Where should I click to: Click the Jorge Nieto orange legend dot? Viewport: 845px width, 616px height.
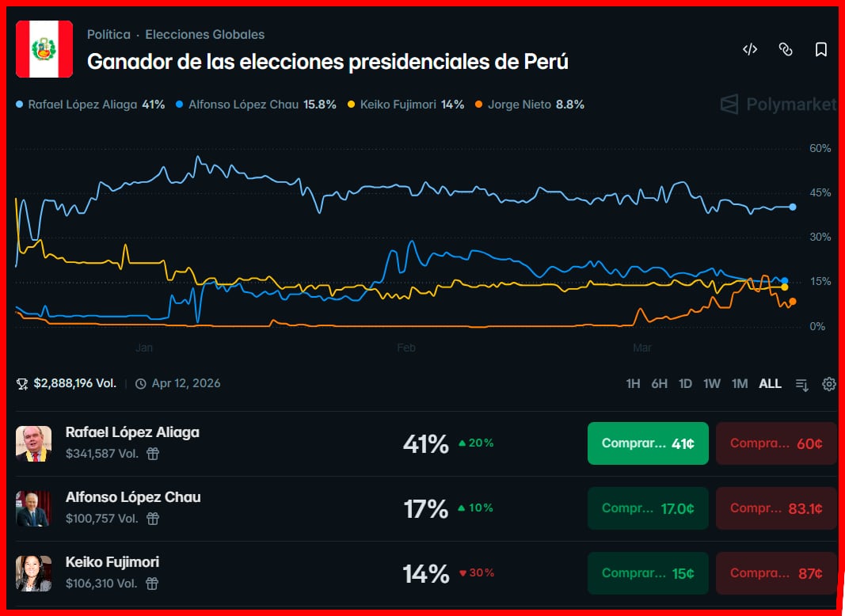[x=478, y=105]
